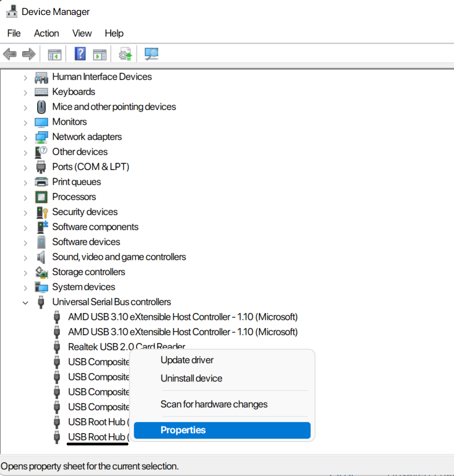Click the Monitors category icon
Screen dimensions: 454x476
pos(41,122)
